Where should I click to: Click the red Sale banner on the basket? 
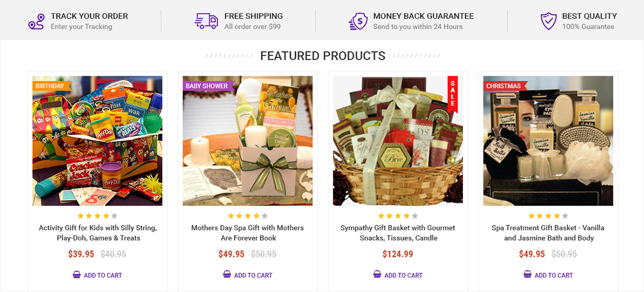pyautogui.click(x=452, y=93)
